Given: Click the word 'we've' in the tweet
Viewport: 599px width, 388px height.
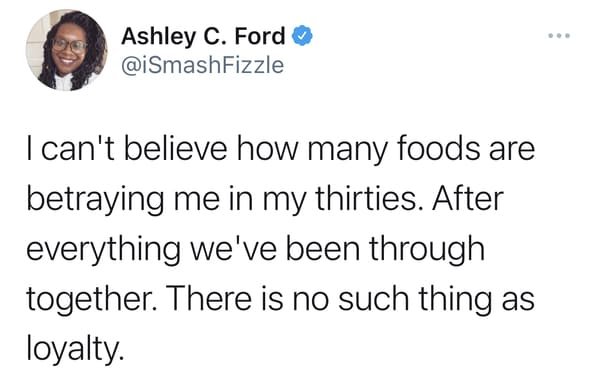Looking at the screenshot, I should click(233, 249).
